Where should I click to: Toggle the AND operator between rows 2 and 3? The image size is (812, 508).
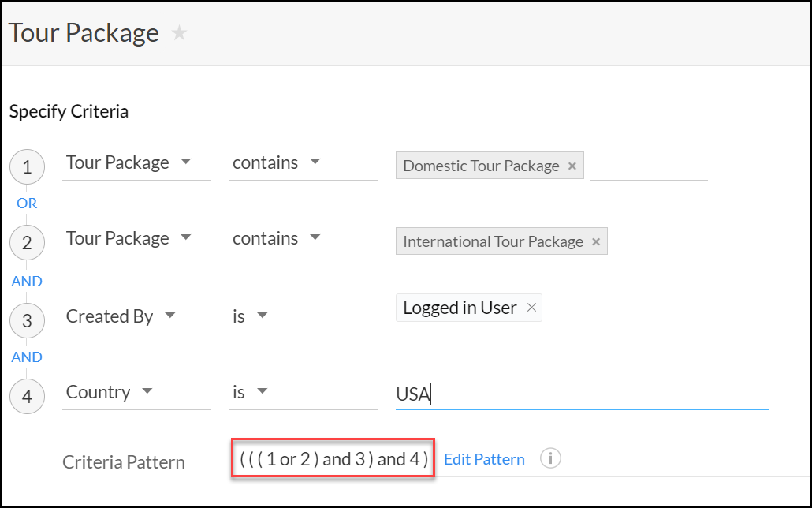(x=27, y=281)
